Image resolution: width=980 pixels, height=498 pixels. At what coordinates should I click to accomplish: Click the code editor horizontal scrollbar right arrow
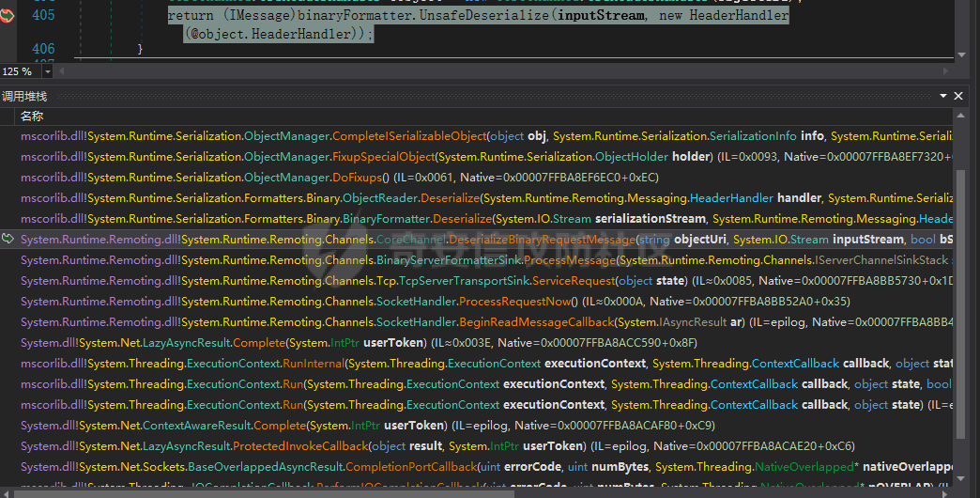click(x=946, y=71)
